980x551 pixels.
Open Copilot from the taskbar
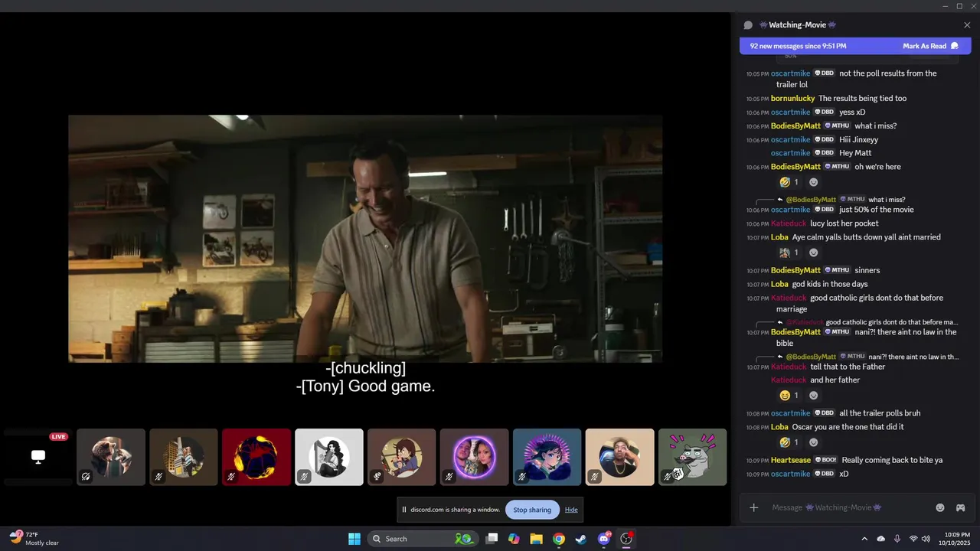514,539
